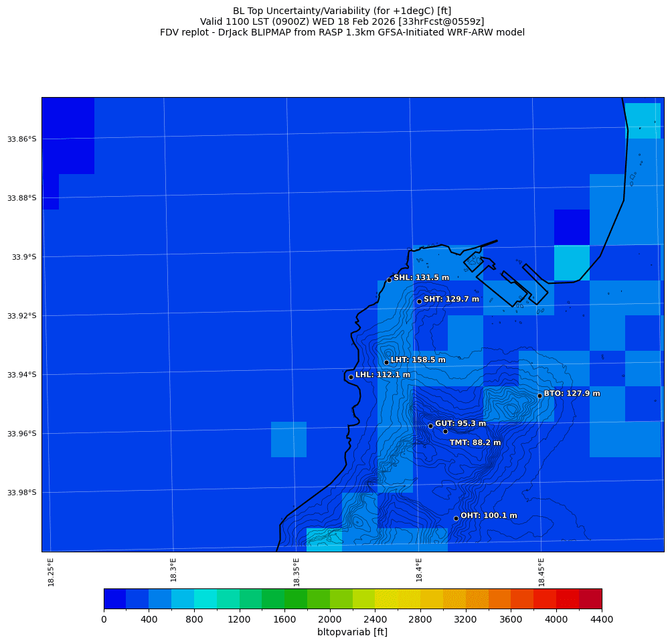The width and height of the screenshot is (670, 644).
Task: Select the LHL station marker on coastline
Action: pos(351,377)
